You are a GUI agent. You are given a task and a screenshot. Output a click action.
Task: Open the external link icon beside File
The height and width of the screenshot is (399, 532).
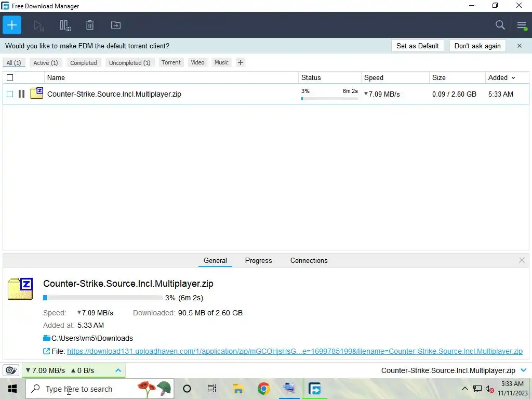46,351
